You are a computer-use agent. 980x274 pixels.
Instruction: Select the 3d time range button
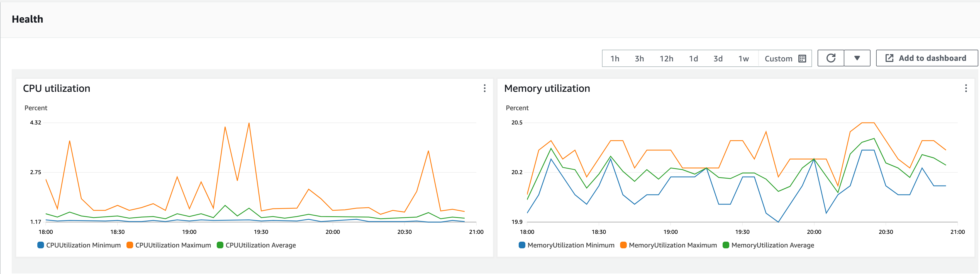point(718,58)
